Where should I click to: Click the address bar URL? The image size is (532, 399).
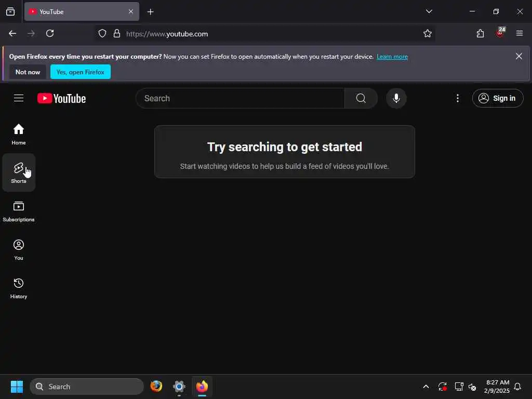tap(167, 34)
